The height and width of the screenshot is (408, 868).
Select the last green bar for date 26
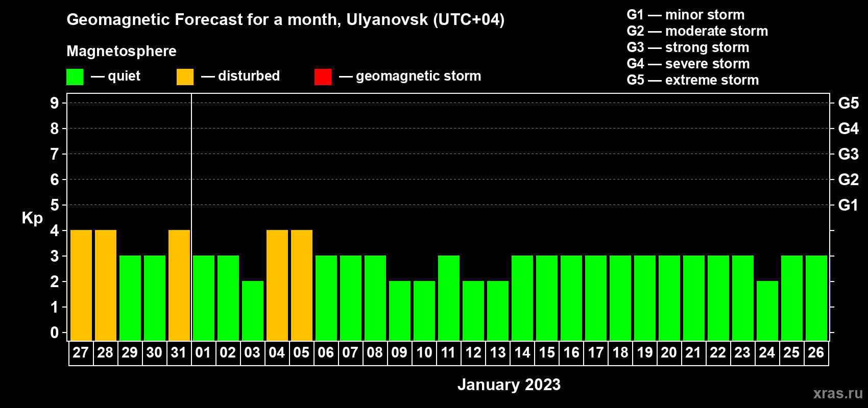click(x=816, y=298)
